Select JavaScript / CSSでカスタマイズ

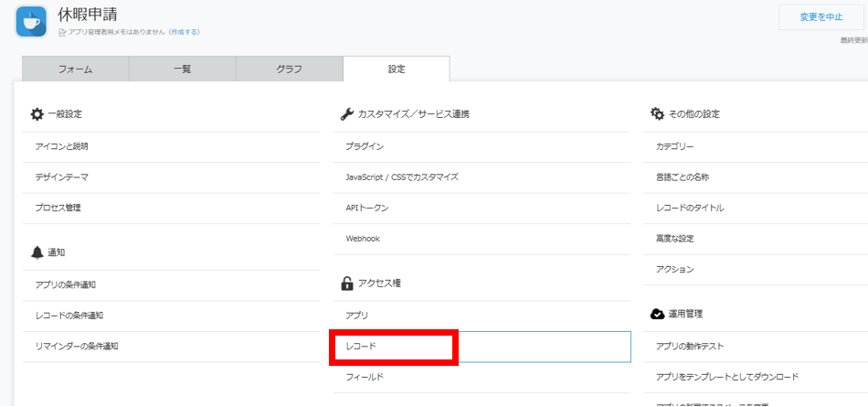pos(402,177)
